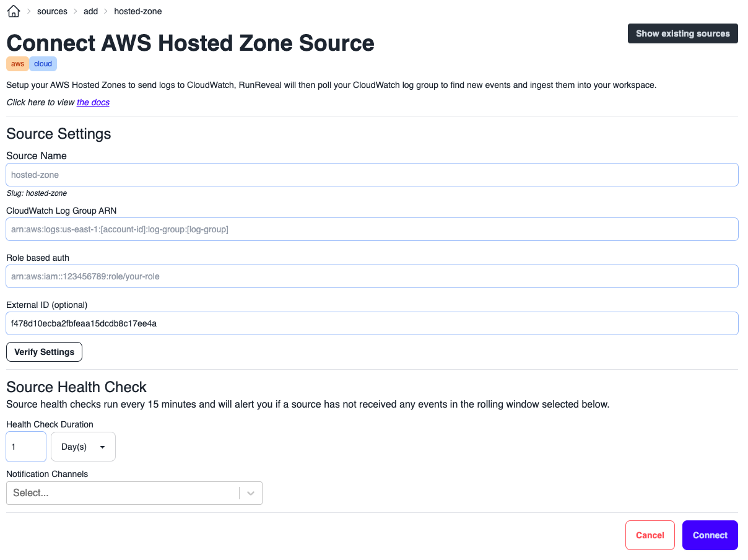The image size is (748, 560).
Task: Open the docs link
Action: point(93,102)
